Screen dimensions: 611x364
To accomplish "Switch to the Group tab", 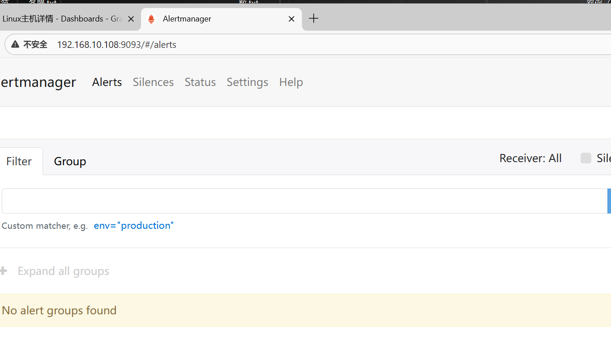I will click(70, 161).
